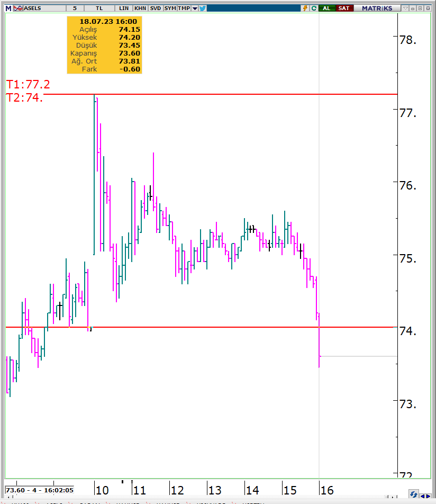436x504 pixels.
Task: Click the Fark -0.60 value
Action: tap(130, 69)
